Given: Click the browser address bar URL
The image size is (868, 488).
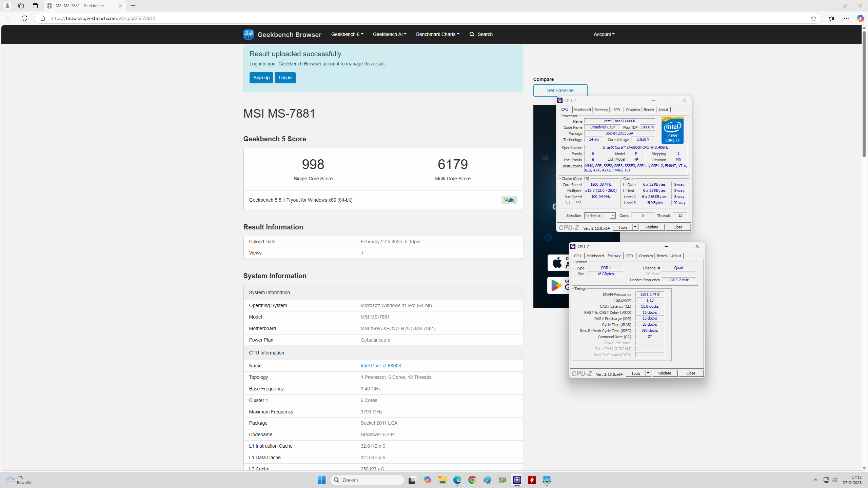Looking at the screenshot, I should tap(103, 18).
